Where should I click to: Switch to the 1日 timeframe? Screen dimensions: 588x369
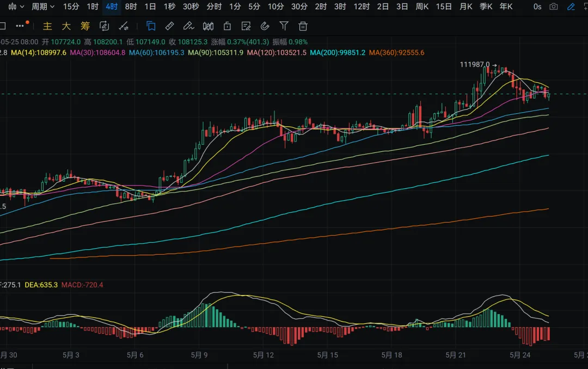[150, 7]
